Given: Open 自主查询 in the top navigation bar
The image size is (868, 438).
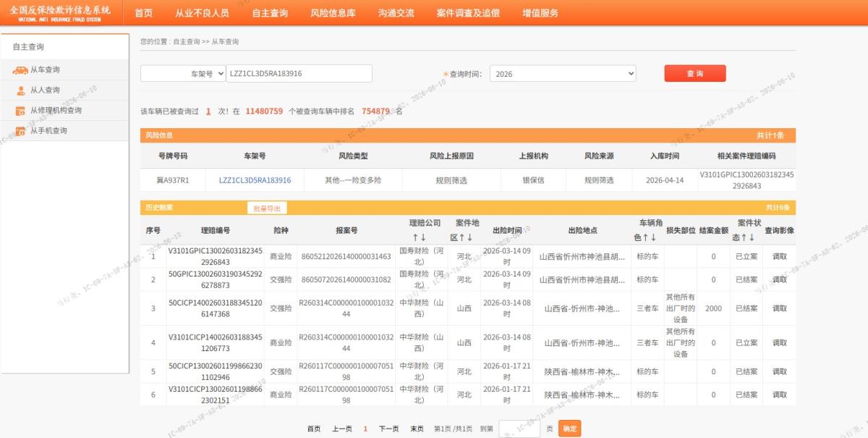Looking at the screenshot, I should tap(270, 13).
